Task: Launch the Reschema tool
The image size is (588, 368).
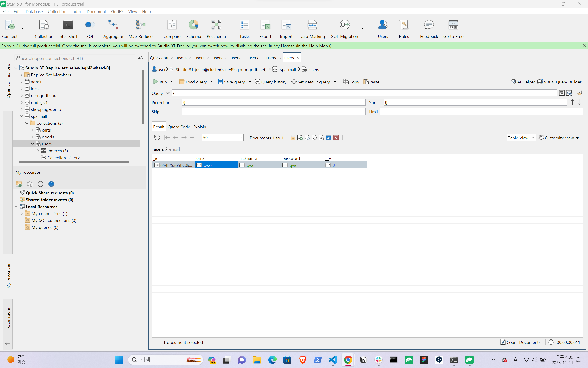Action: 216,29
